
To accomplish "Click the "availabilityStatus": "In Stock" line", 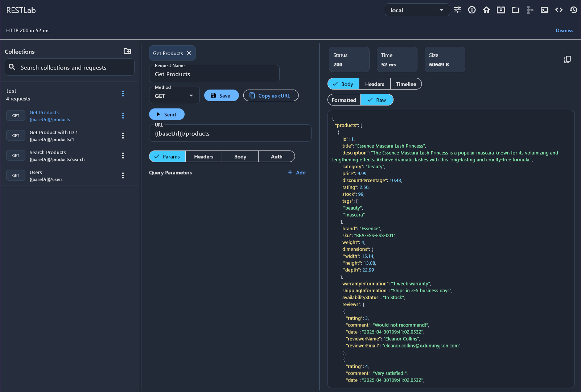I will [372, 297].
